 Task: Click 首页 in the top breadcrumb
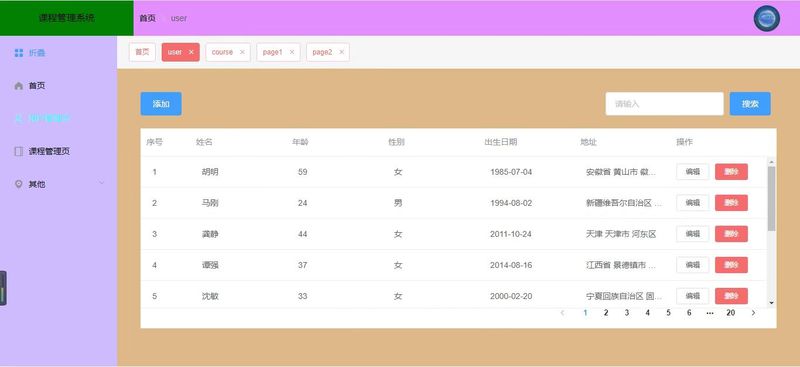147,18
